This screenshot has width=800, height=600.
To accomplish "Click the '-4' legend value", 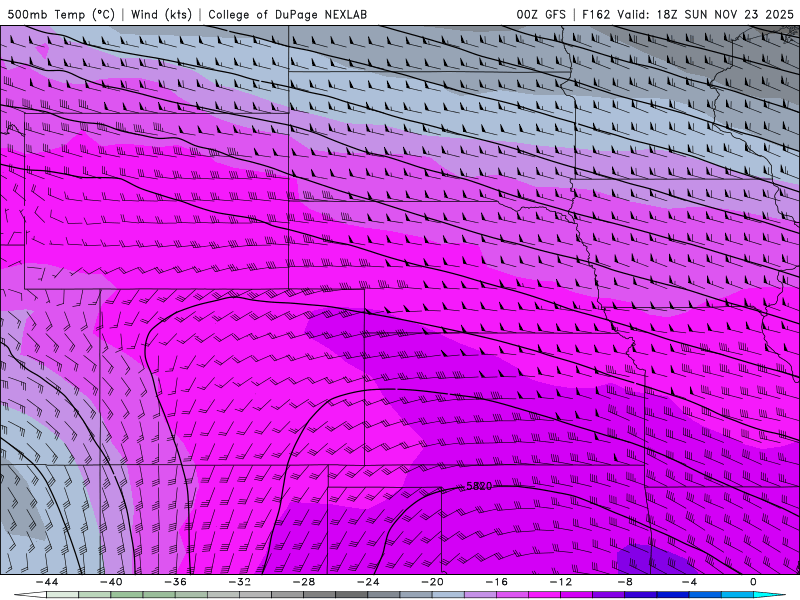I will pos(690,582).
